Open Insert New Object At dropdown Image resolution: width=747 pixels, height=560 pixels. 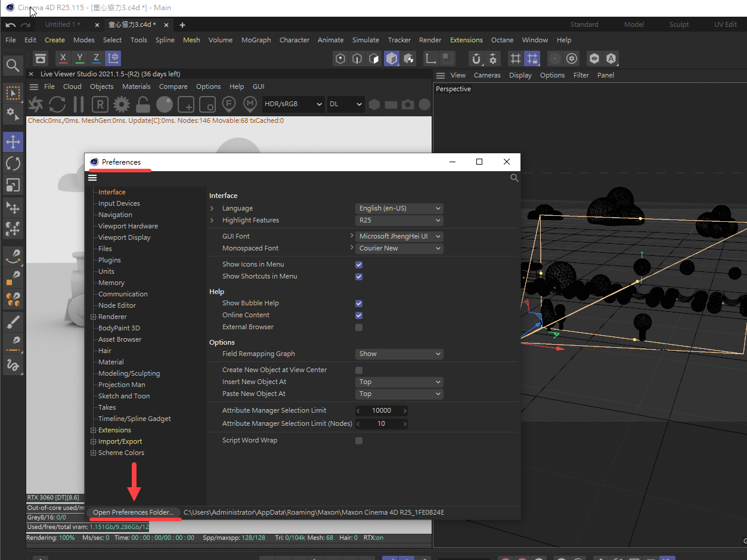pyautogui.click(x=399, y=382)
